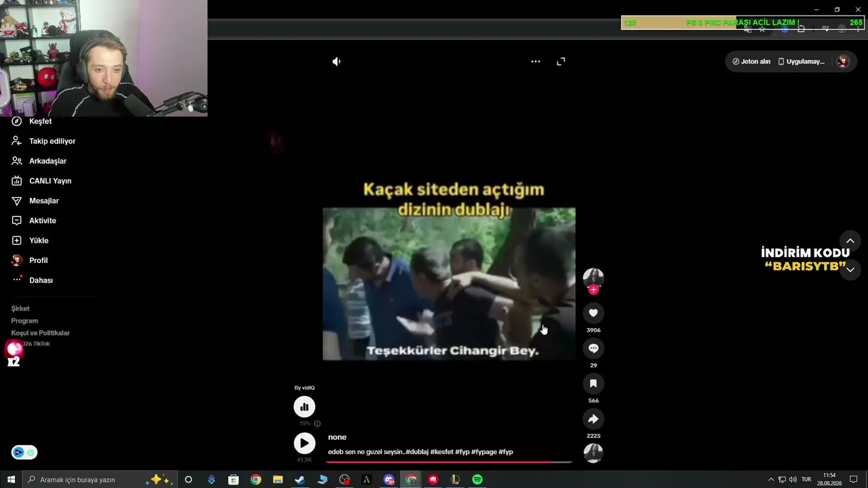Open the sound disc below share count

[593, 453]
